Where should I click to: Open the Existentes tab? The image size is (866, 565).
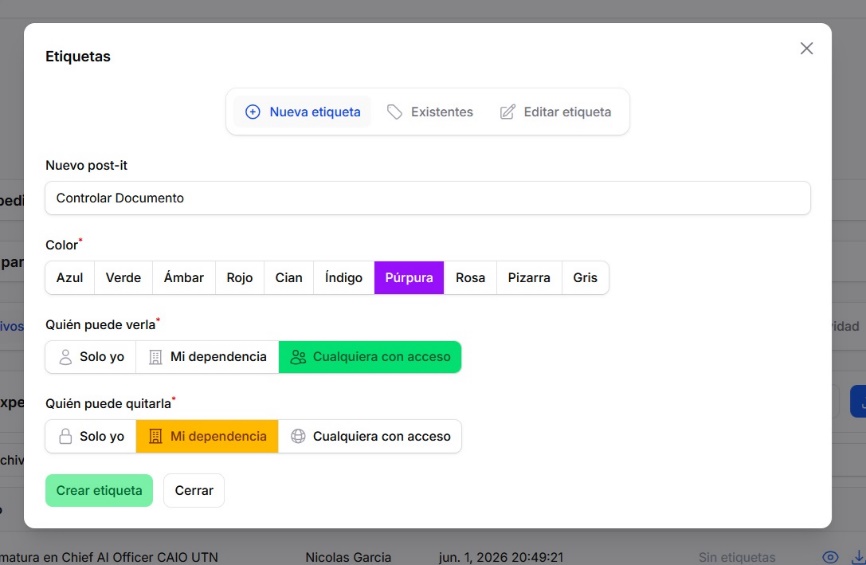430,112
